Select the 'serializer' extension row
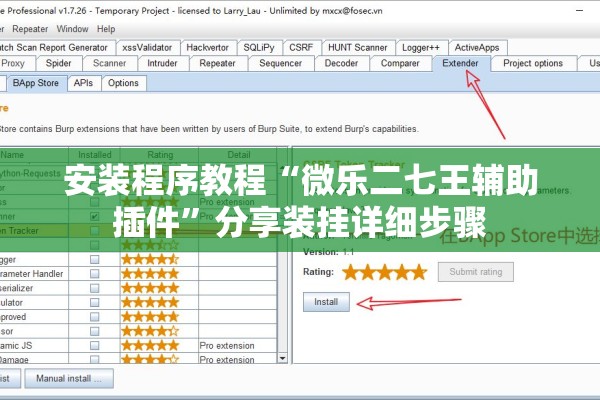This screenshot has width=600, height=400. point(138,288)
